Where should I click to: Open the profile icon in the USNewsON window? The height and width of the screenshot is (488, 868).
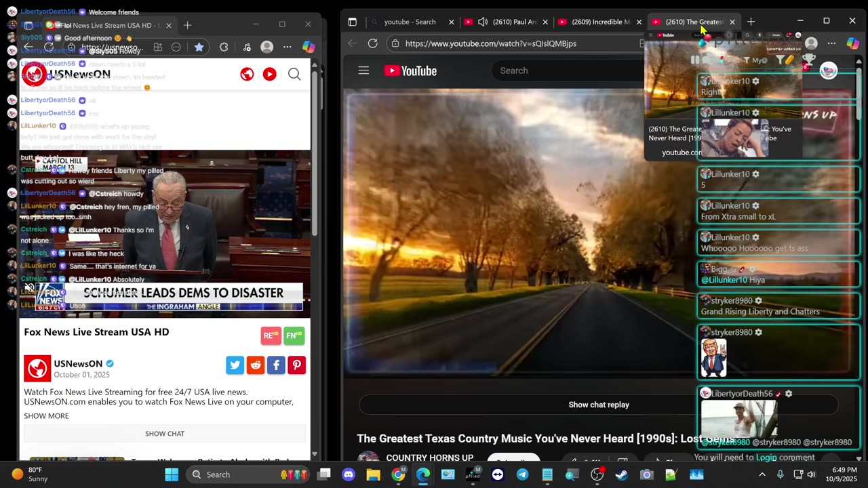pos(267,47)
